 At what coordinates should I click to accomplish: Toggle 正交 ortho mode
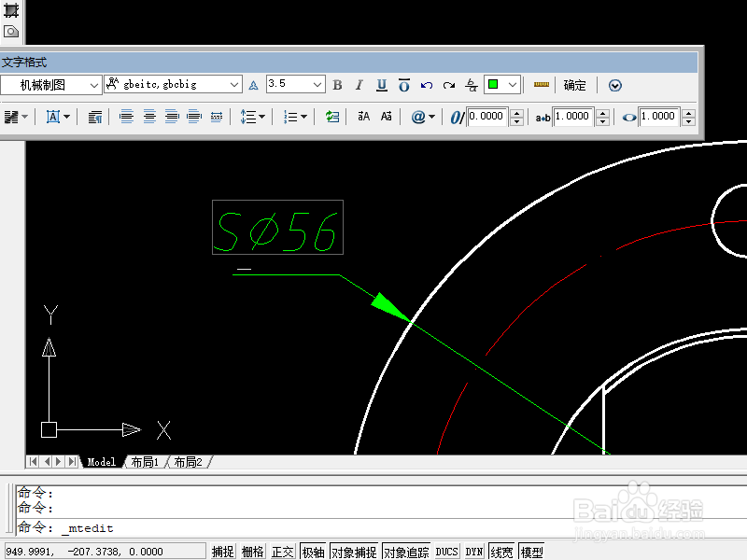[x=283, y=552]
